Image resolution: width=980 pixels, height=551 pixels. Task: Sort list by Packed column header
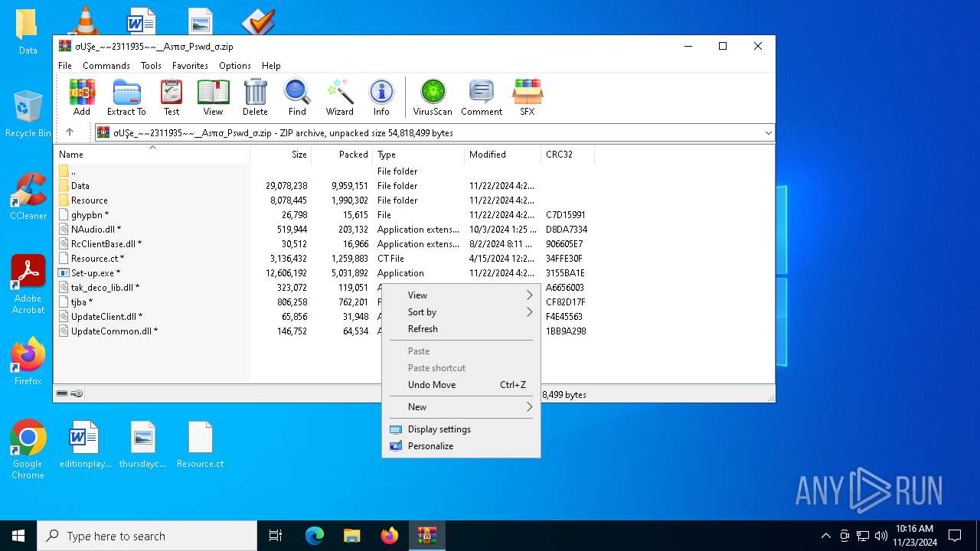point(342,155)
